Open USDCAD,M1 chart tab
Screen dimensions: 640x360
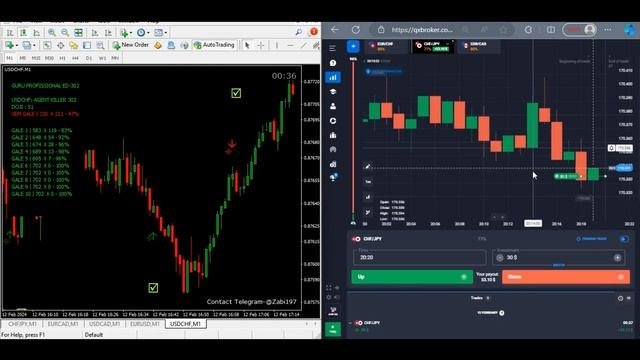coord(104,324)
